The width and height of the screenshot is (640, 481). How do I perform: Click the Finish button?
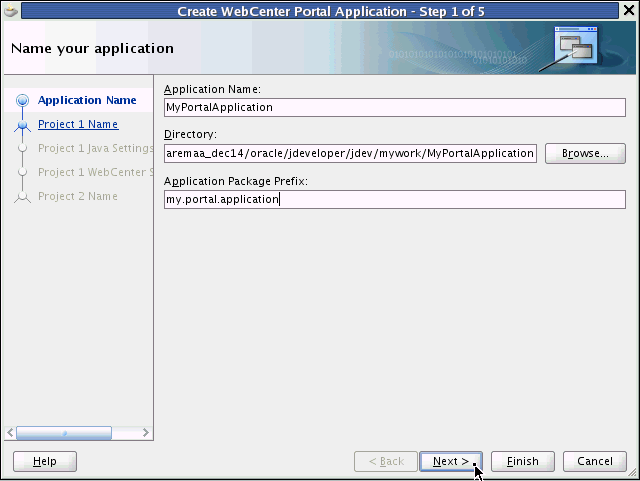[x=523, y=461]
